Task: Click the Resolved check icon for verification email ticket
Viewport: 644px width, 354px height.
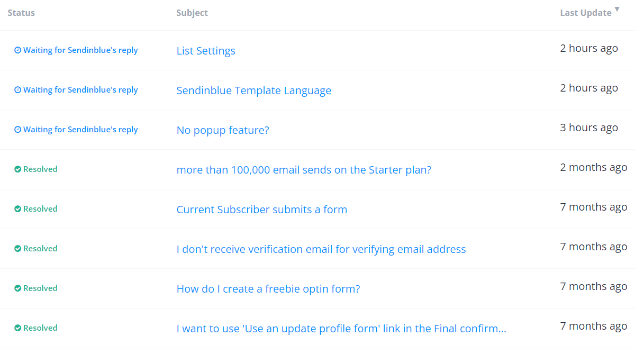Action: [17, 249]
